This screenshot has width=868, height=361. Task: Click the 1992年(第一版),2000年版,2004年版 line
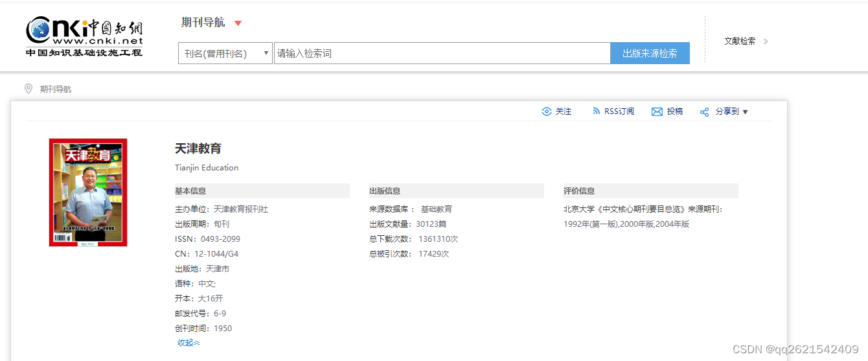tap(626, 224)
